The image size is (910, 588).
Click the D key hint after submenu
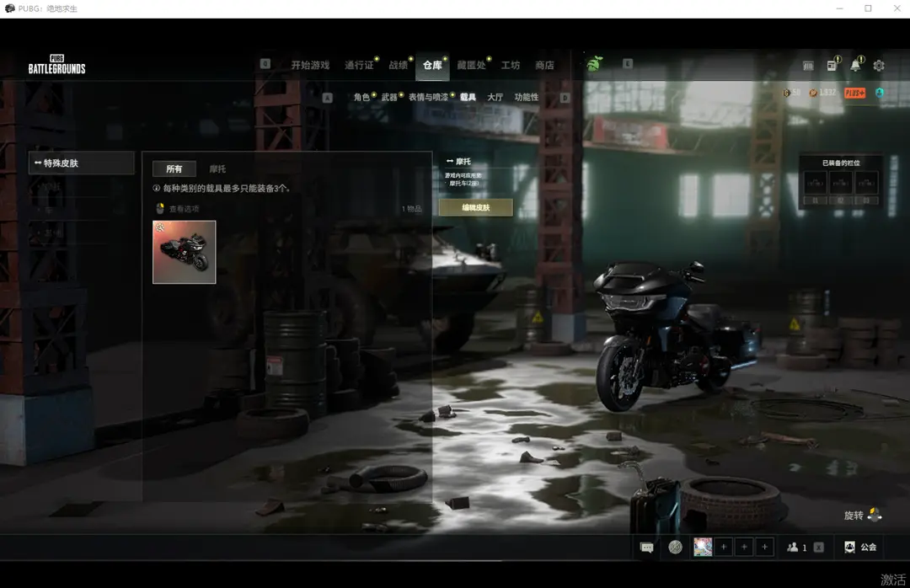(565, 98)
